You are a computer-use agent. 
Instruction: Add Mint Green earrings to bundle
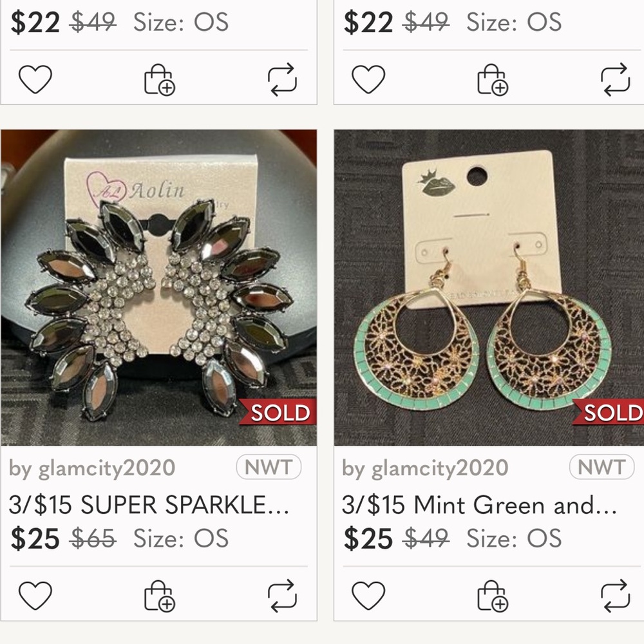(492, 595)
